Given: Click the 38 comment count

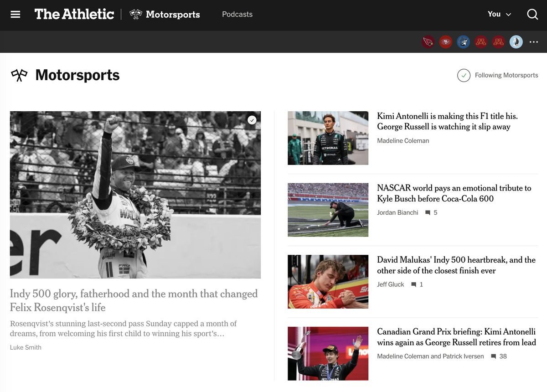Looking at the screenshot, I should tap(503, 356).
